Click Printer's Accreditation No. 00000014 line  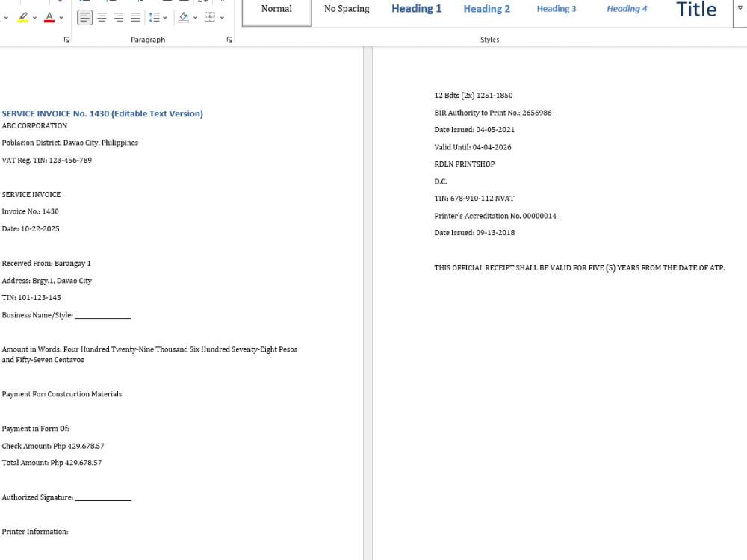495,216
